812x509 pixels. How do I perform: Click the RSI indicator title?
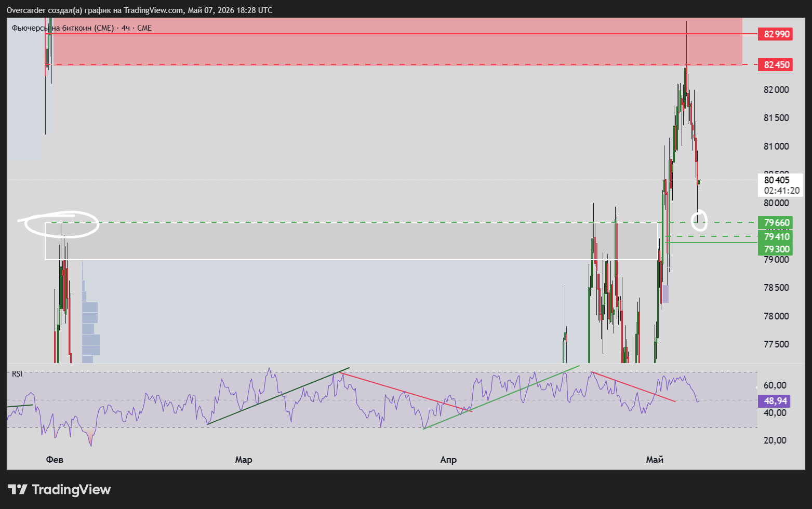(x=17, y=374)
